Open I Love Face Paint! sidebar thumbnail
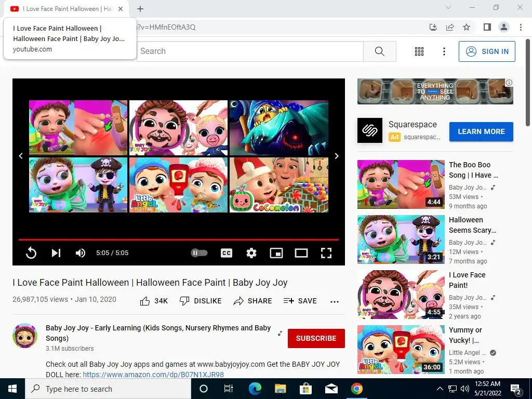 (401, 295)
